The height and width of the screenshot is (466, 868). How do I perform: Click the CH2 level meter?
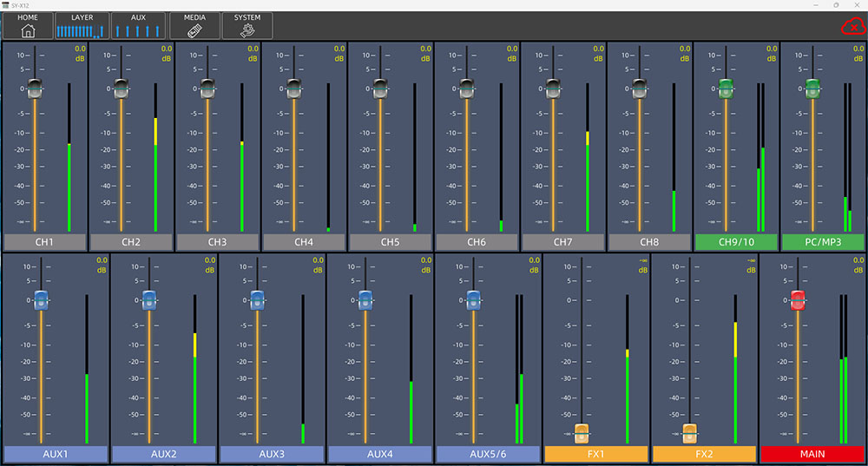pos(155,157)
